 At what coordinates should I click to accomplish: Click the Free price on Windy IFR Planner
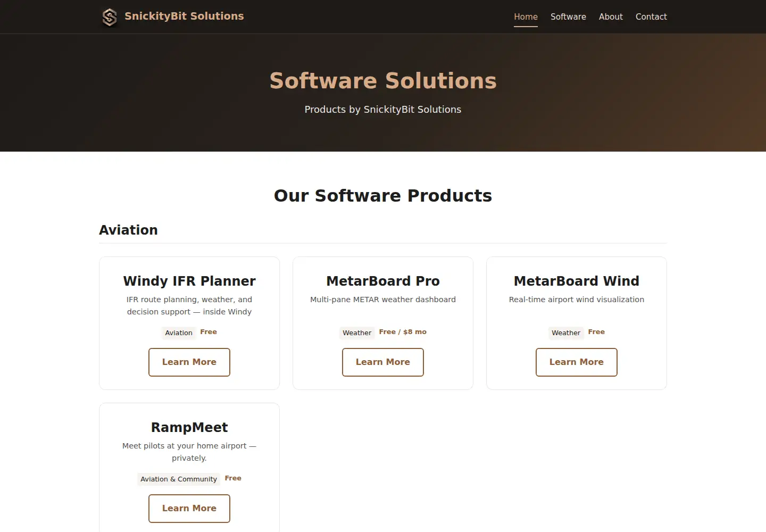(x=209, y=332)
